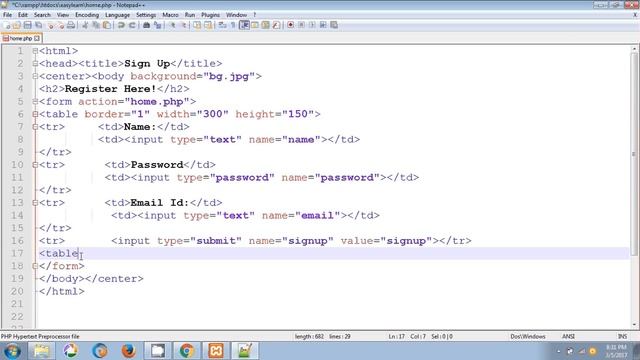Open the Run menu

(x=190, y=15)
